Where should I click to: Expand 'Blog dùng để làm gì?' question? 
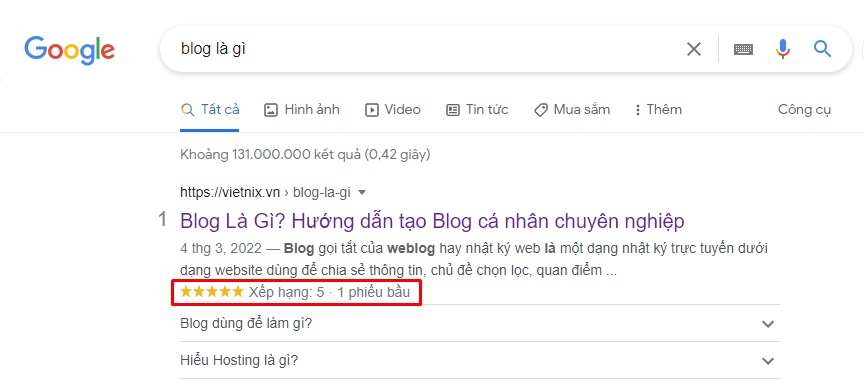click(480, 323)
